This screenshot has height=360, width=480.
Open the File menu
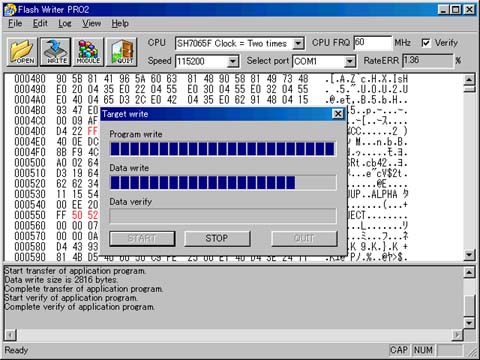click(15, 24)
